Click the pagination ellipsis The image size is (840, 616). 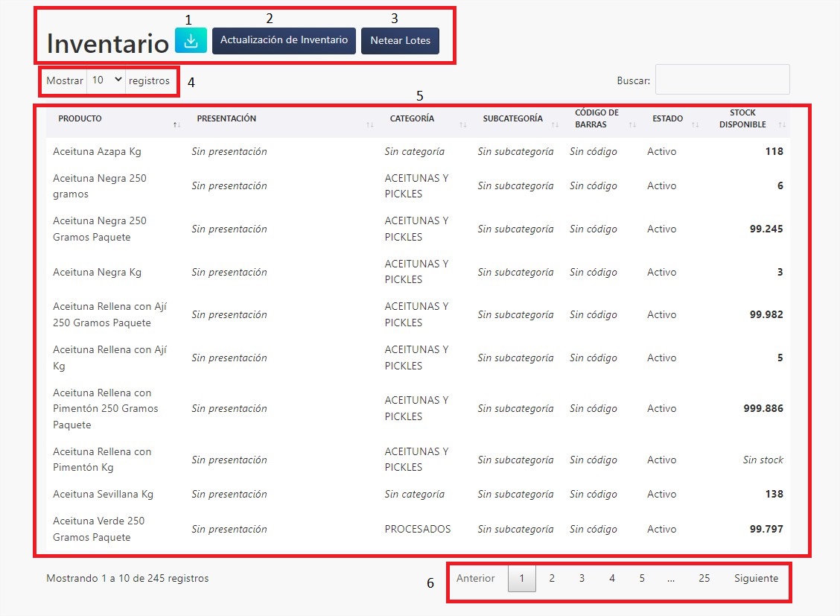pos(671,578)
